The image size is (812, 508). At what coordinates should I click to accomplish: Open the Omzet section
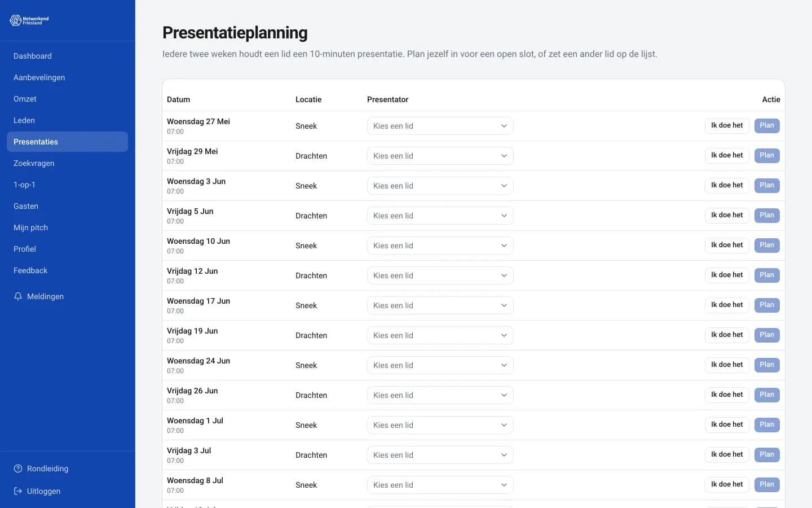(67, 99)
